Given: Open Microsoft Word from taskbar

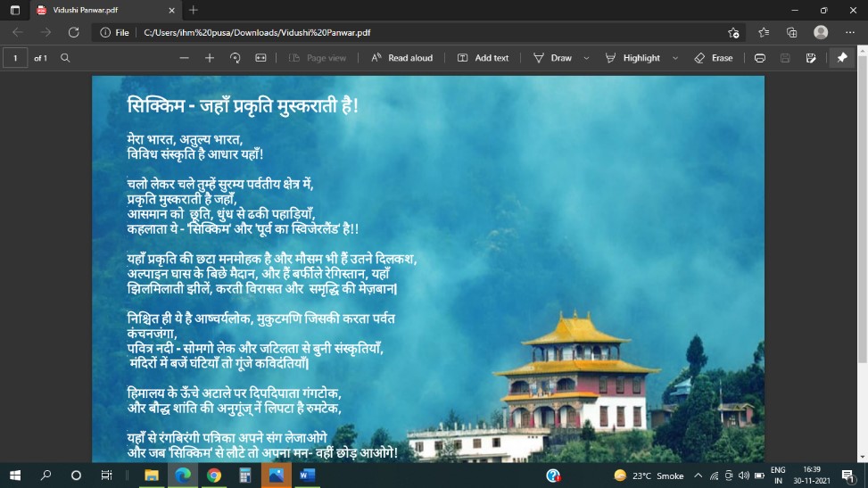Looking at the screenshot, I should coord(307,476).
